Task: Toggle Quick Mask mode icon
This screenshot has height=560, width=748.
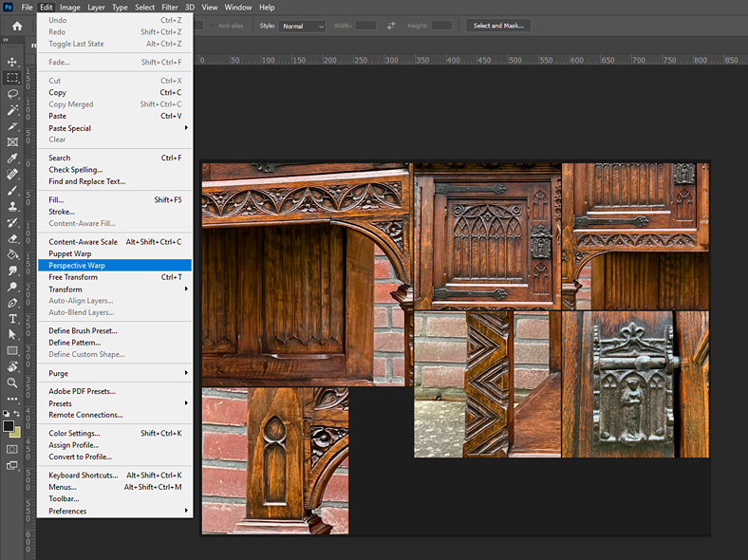Action: coord(12,449)
